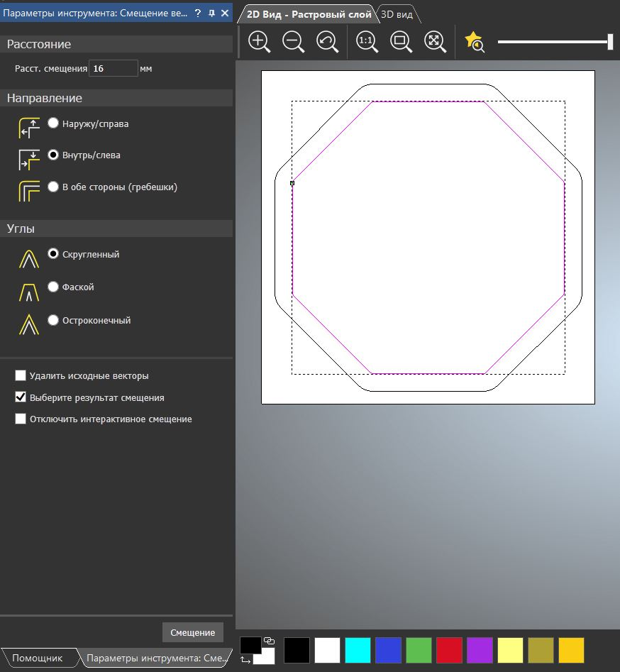This screenshot has width=620, height=672.
Task: Choose the В обе стороны (гребешки) option
Action: [x=53, y=187]
